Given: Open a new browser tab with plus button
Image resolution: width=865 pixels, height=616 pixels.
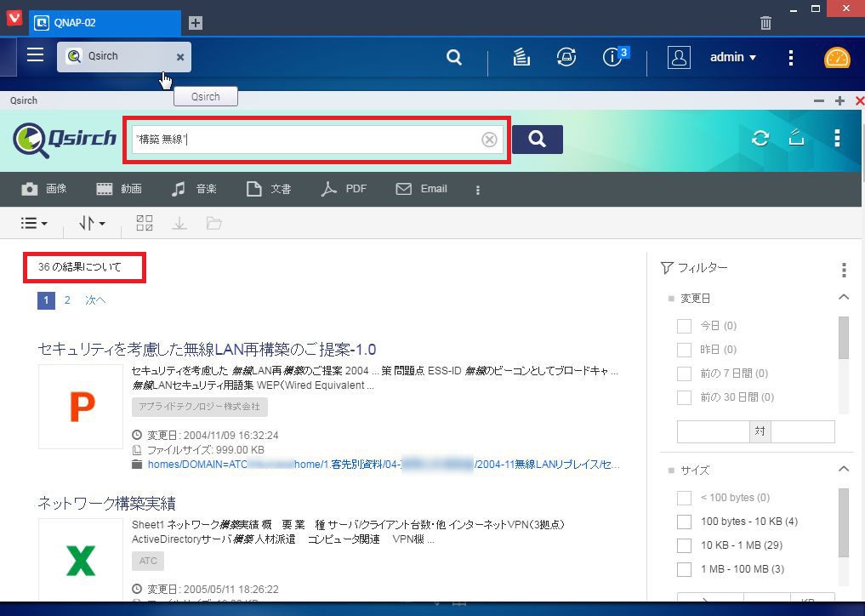Looking at the screenshot, I should tap(196, 23).
